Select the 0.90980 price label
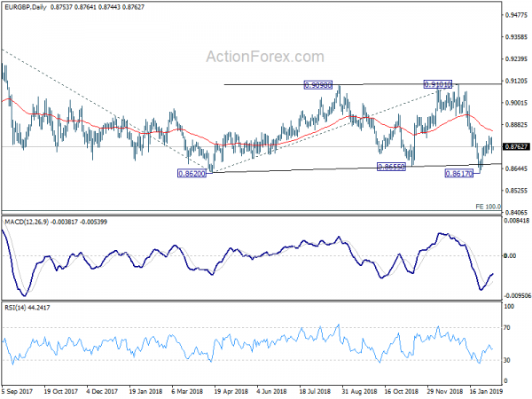Screen dimensions: 532x399 (318, 85)
